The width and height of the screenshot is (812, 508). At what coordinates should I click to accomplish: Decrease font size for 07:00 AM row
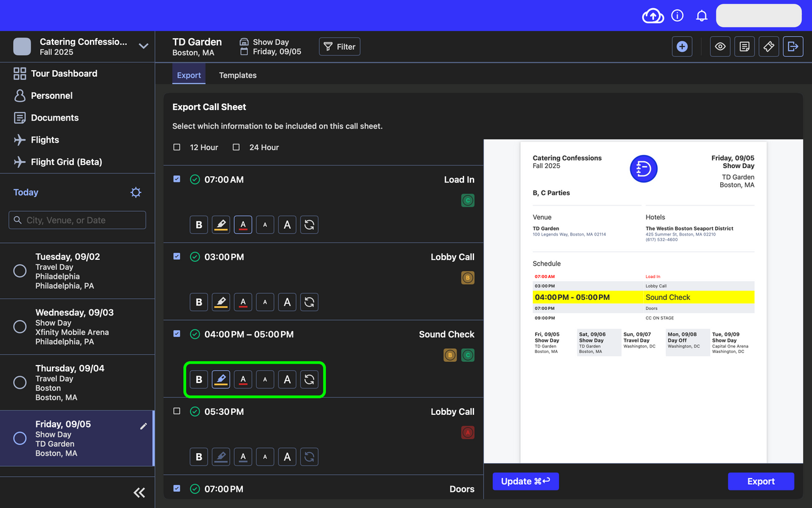pos(265,225)
